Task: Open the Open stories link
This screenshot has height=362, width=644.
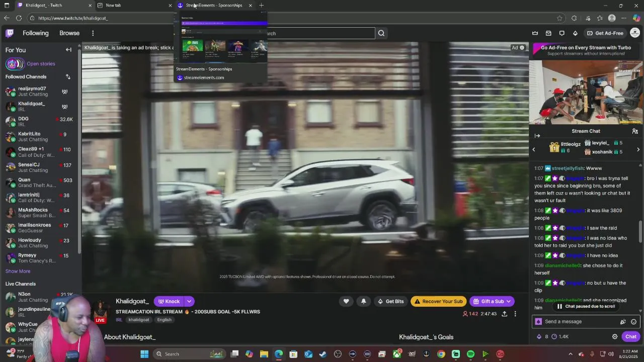Action: (x=41, y=64)
